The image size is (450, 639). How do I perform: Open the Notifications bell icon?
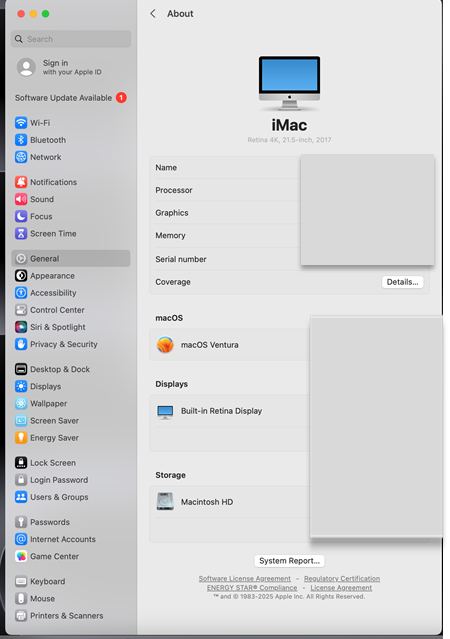click(x=21, y=182)
